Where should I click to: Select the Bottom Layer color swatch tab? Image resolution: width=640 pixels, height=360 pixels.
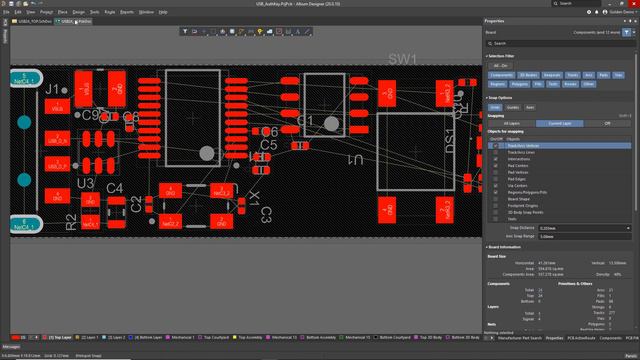tap(131, 338)
